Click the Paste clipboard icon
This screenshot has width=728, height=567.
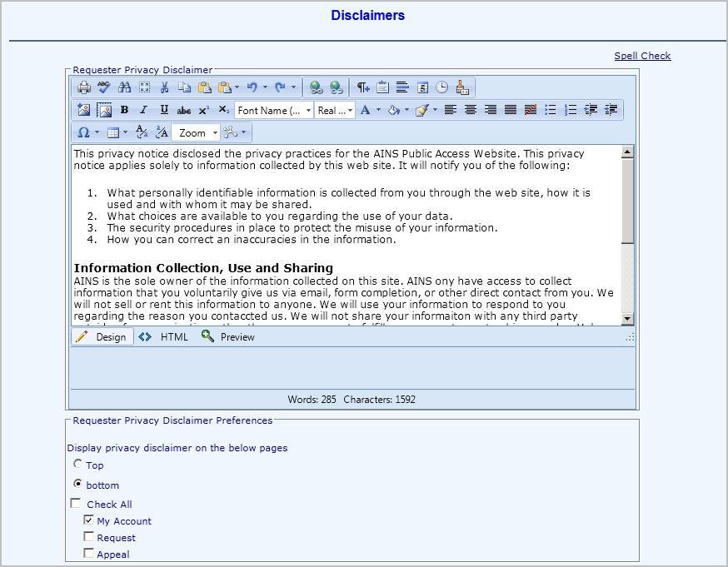[x=204, y=87]
